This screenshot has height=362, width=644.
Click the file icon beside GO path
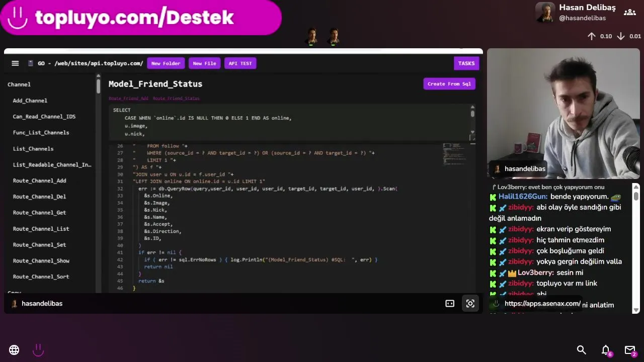click(x=31, y=63)
